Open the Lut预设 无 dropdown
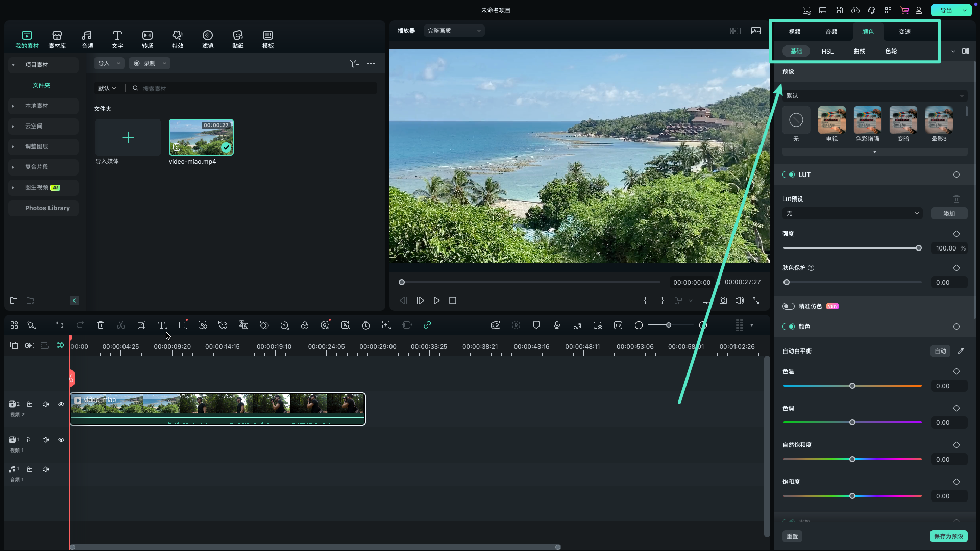The height and width of the screenshot is (551, 980). click(852, 213)
